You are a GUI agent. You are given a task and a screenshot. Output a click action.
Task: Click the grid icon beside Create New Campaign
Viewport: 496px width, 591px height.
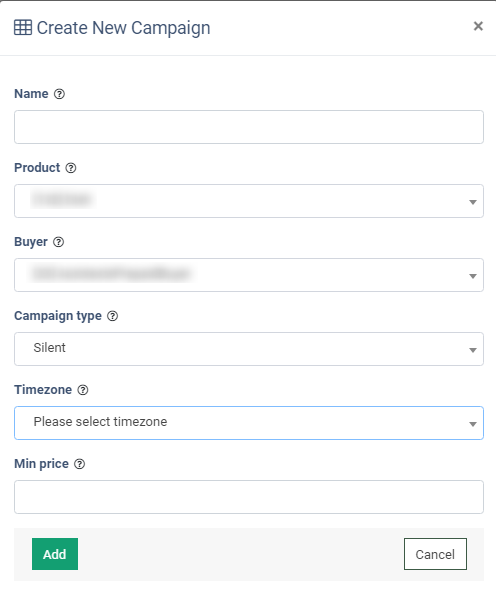click(23, 28)
